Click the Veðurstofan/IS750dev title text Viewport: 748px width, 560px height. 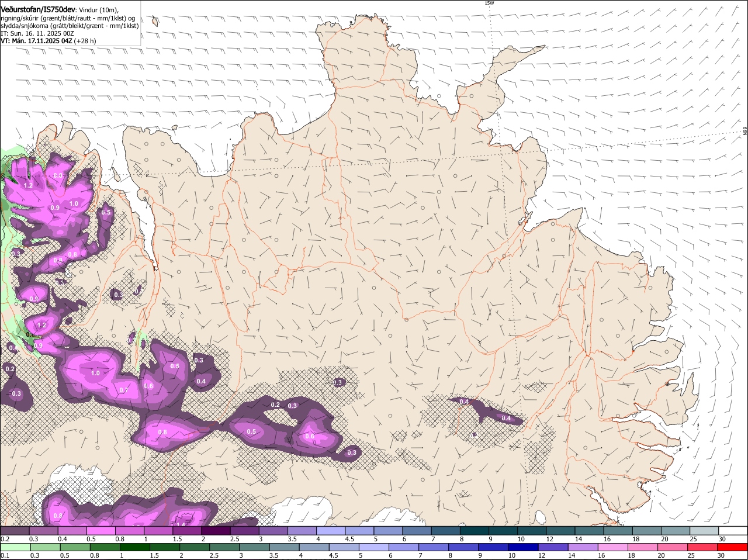(38, 9)
